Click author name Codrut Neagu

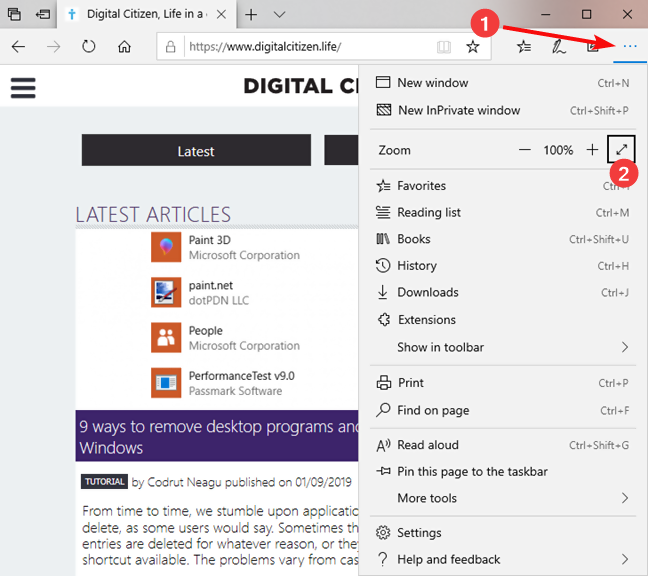[x=184, y=482]
